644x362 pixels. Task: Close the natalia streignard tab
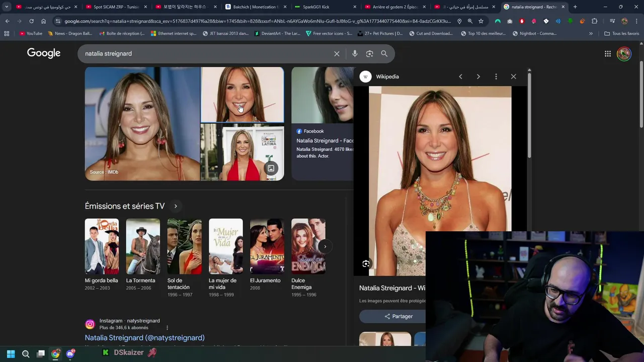pos(563,7)
